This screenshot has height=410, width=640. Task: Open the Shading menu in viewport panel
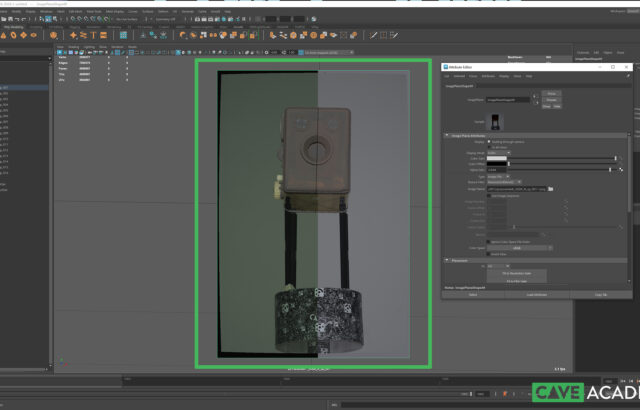click(73, 46)
